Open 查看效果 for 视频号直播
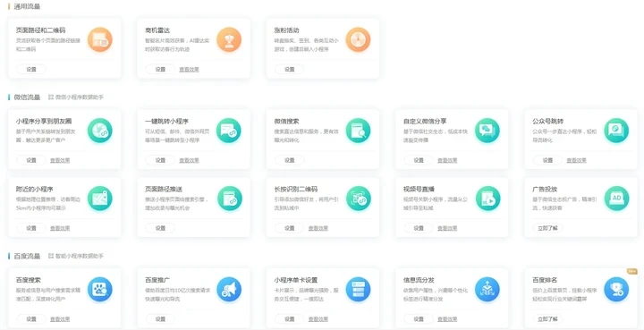 click(447, 228)
